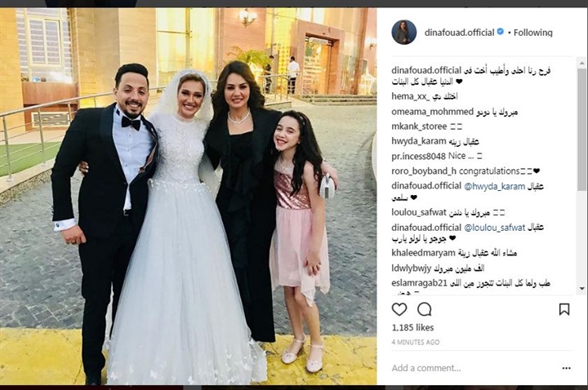The width and height of the screenshot is (588, 390).
Task: Click the comments scrollbar down arrow
Action: [x=582, y=289]
